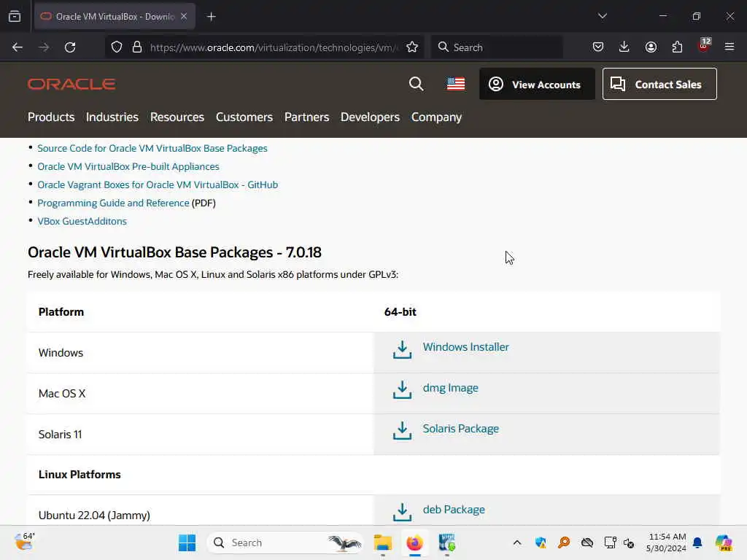Open Windows Start menu

tap(187, 542)
